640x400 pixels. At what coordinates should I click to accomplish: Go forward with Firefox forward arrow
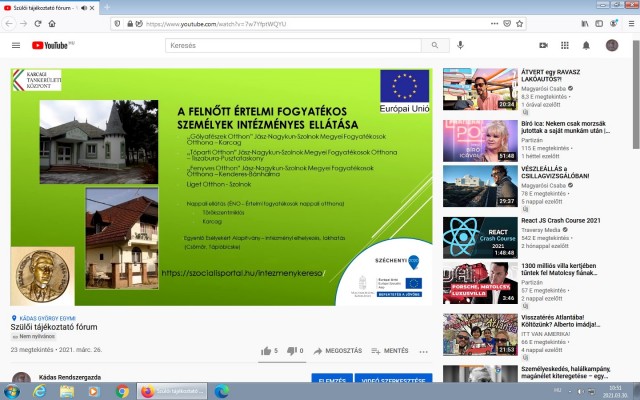click(x=24, y=24)
